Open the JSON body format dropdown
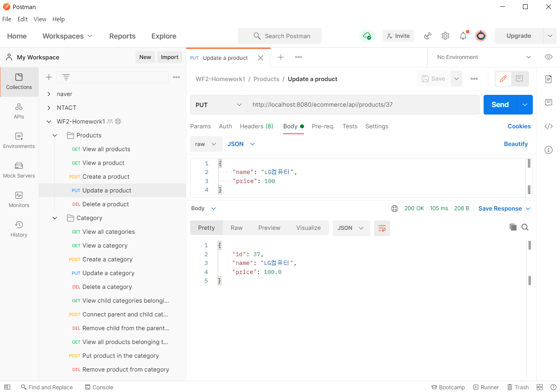 pos(241,144)
